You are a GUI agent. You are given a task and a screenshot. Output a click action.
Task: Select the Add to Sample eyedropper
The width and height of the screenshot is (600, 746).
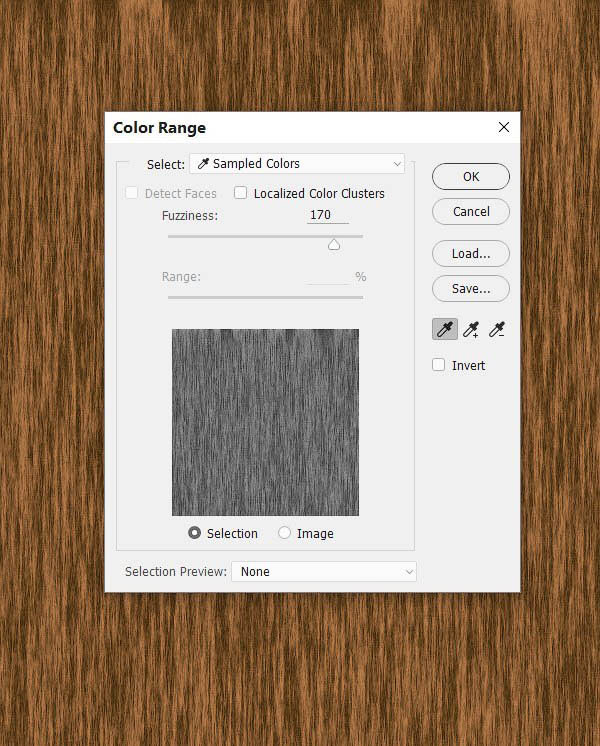tap(471, 329)
